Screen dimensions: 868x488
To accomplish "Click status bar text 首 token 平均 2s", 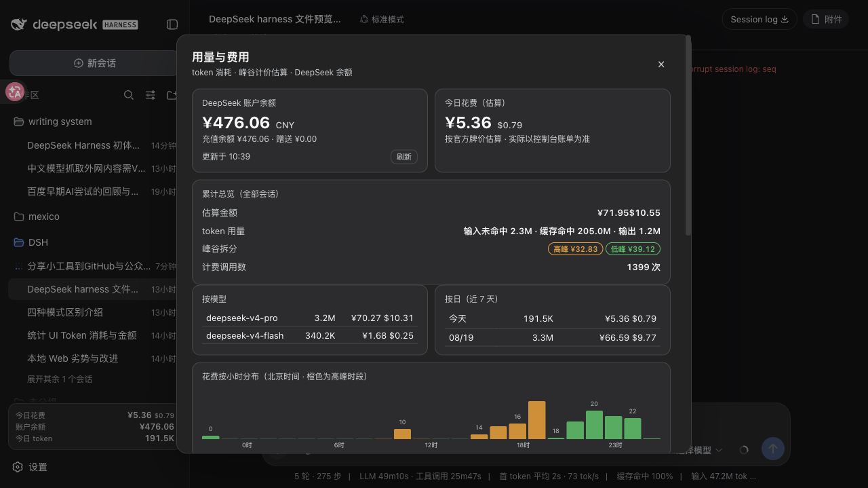I will pos(530,476).
